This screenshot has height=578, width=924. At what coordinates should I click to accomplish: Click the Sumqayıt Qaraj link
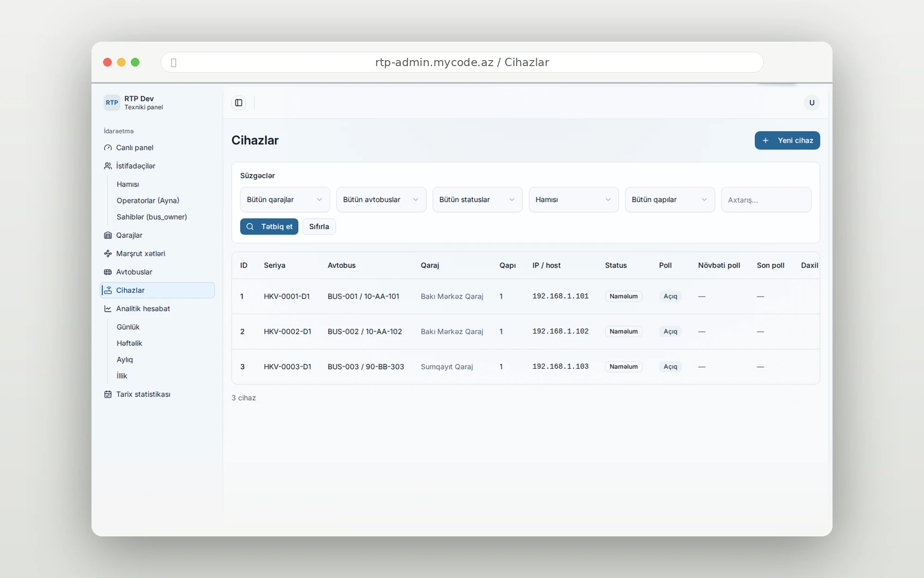(447, 367)
